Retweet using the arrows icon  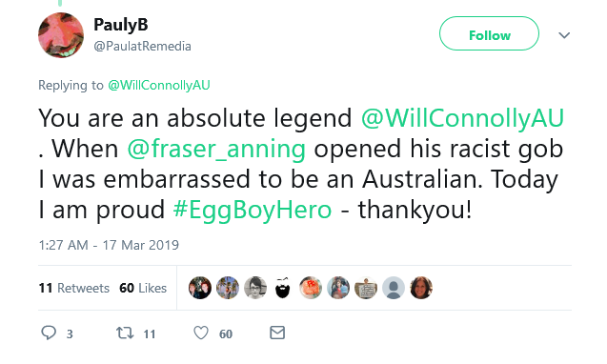tap(125, 333)
